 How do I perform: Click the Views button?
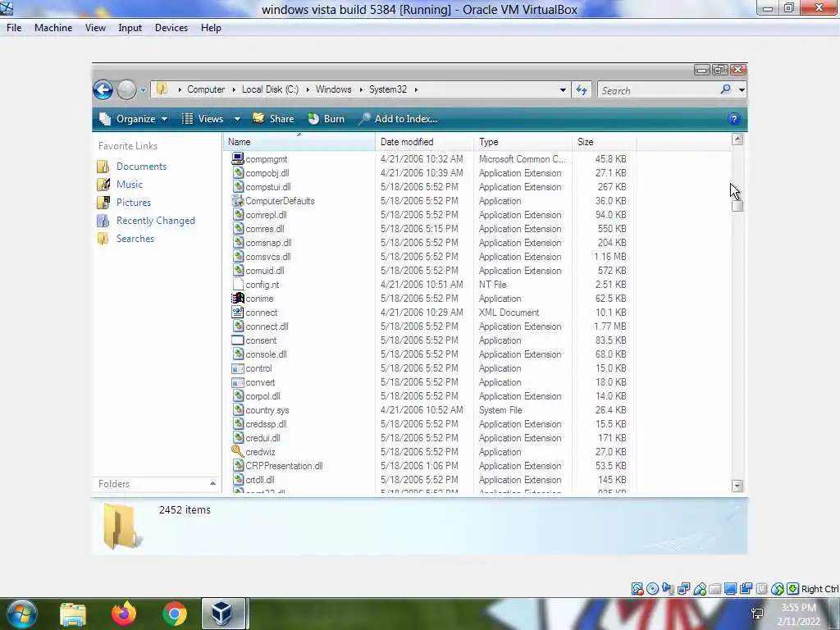tap(203, 119)
